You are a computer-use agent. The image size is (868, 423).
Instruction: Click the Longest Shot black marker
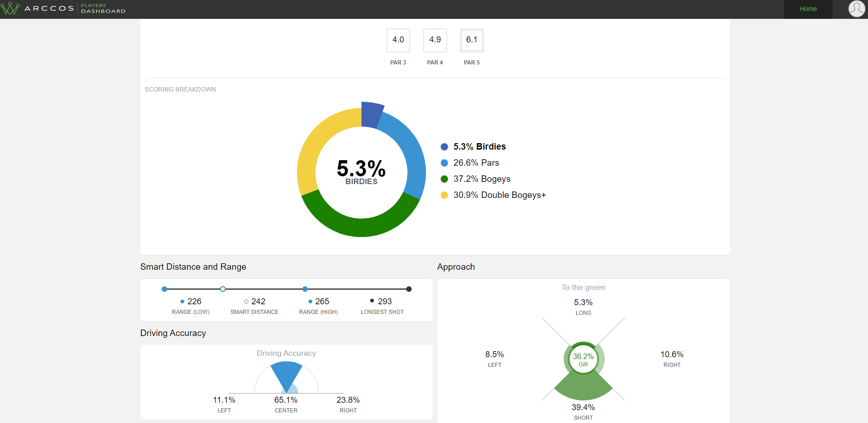(409, 289)
